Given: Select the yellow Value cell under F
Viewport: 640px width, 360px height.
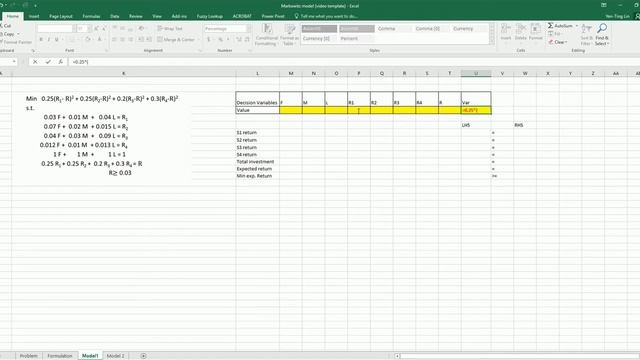Looking at the screenshot, I should coord(291,110).
